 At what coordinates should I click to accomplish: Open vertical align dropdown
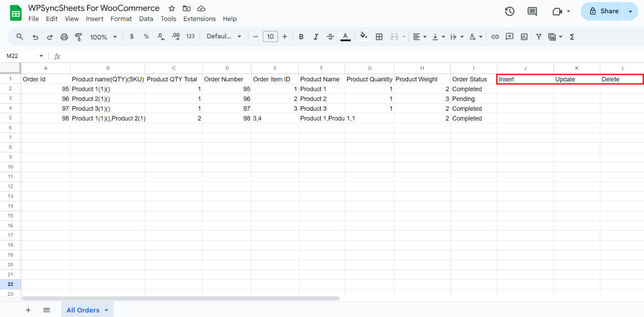(x=438, y=36)
